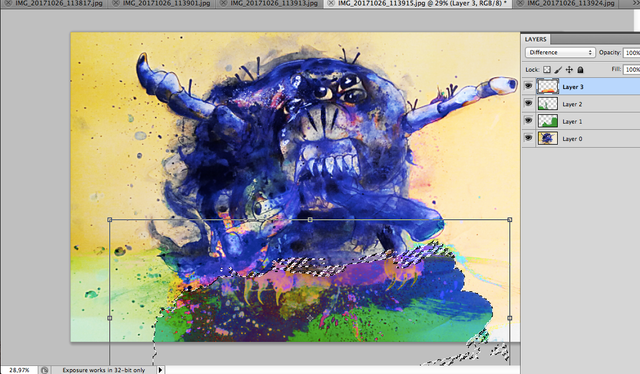Toggle lock image pixels brush icon
Image resolution: width=640 pixels, height=374 pixels.
pos(558,70)
